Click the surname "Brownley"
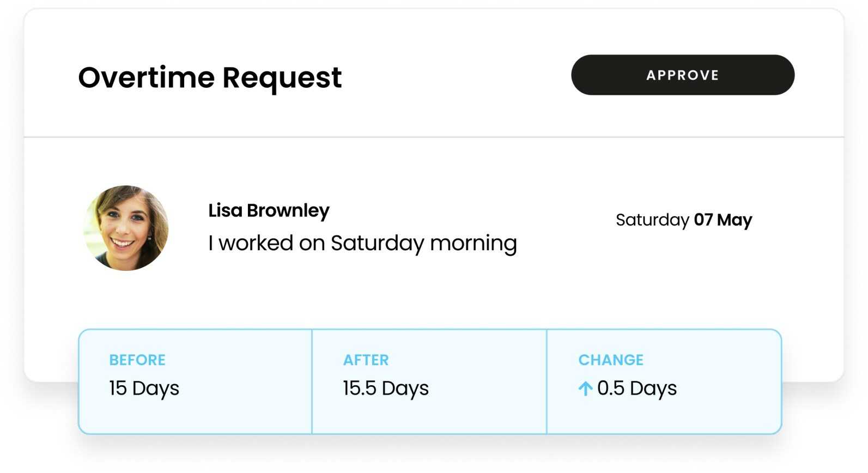 click(288, 211)
